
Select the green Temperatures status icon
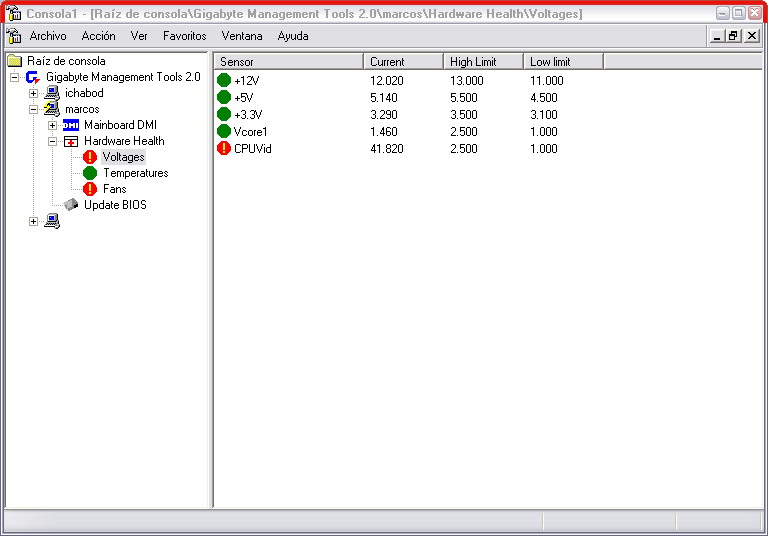[90, 173]
